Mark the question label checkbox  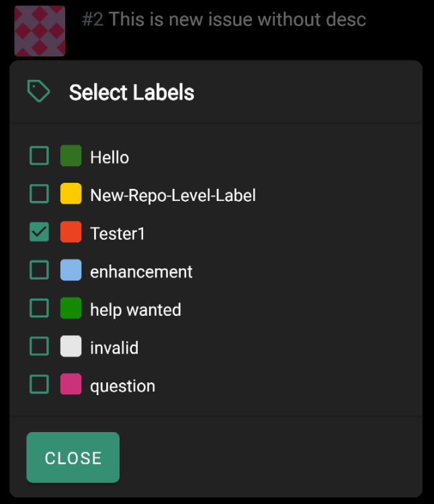tap(39, 384)
